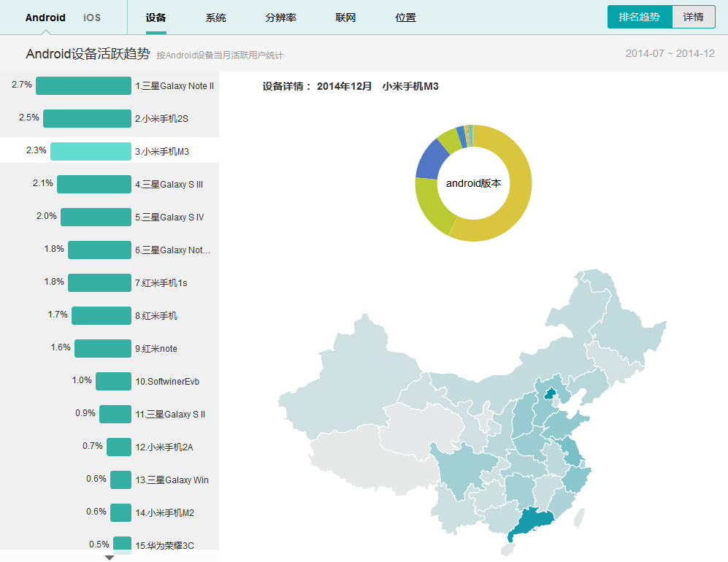Open the 位置 tab
The image size is (728, 562).
pos(405,18)
